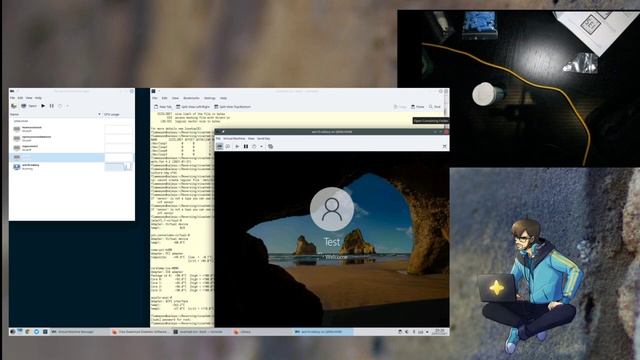The width and height of the screenshot is (640, 360).
Task: Open Konsole View menu
Action: [175, 98]
